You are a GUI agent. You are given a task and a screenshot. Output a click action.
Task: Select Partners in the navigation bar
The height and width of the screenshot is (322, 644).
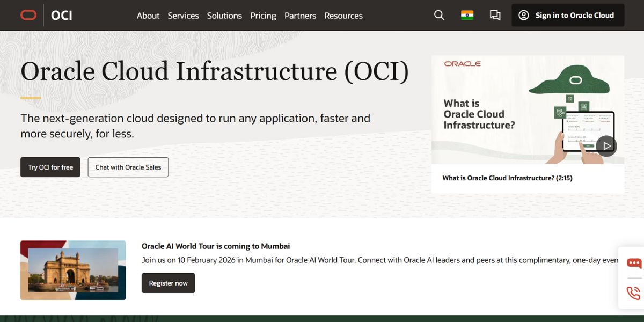point(300,16)
